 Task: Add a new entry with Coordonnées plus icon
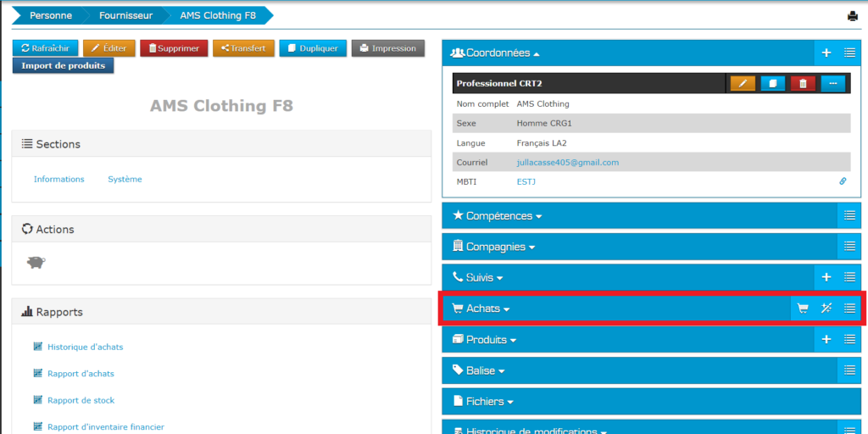click(826, 53)
